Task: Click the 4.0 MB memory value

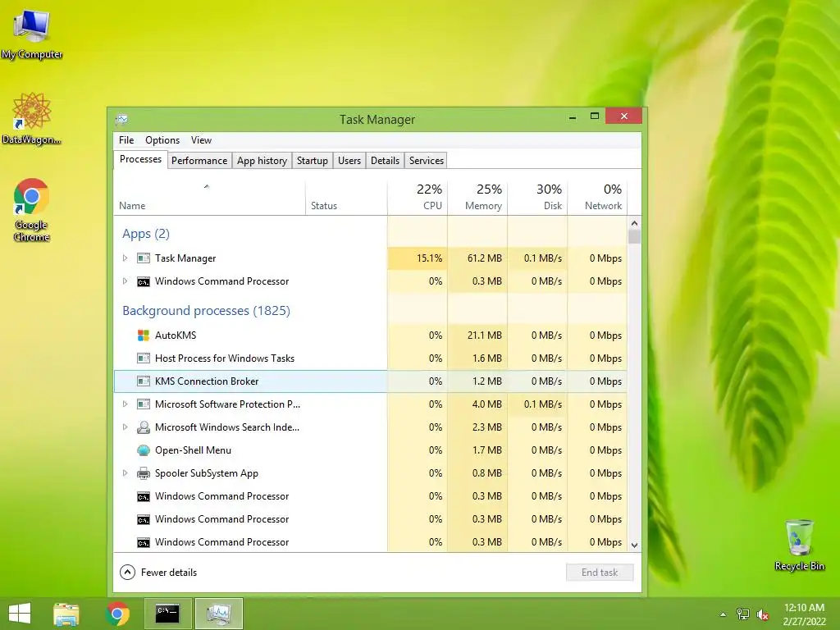Action: tap(487, 404)
